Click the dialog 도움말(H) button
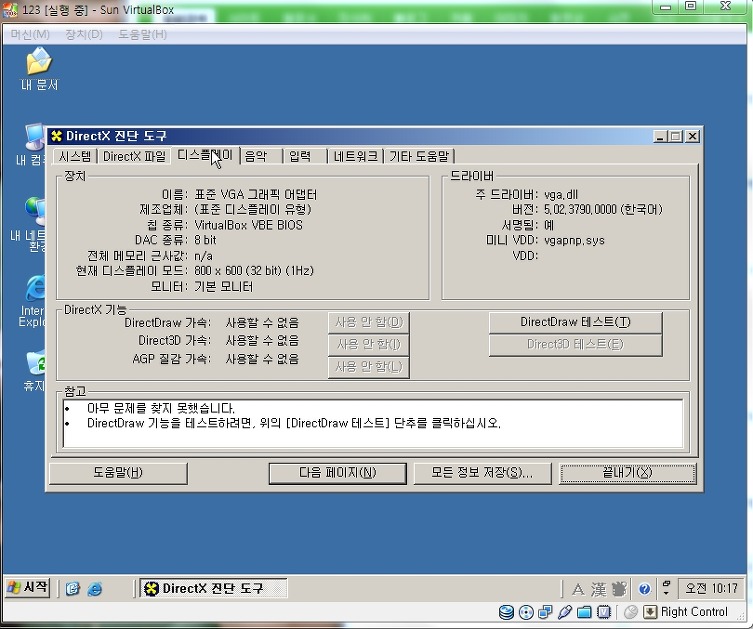Image resolution: width=753 pixels, height=629 pixels. (118, 473)
